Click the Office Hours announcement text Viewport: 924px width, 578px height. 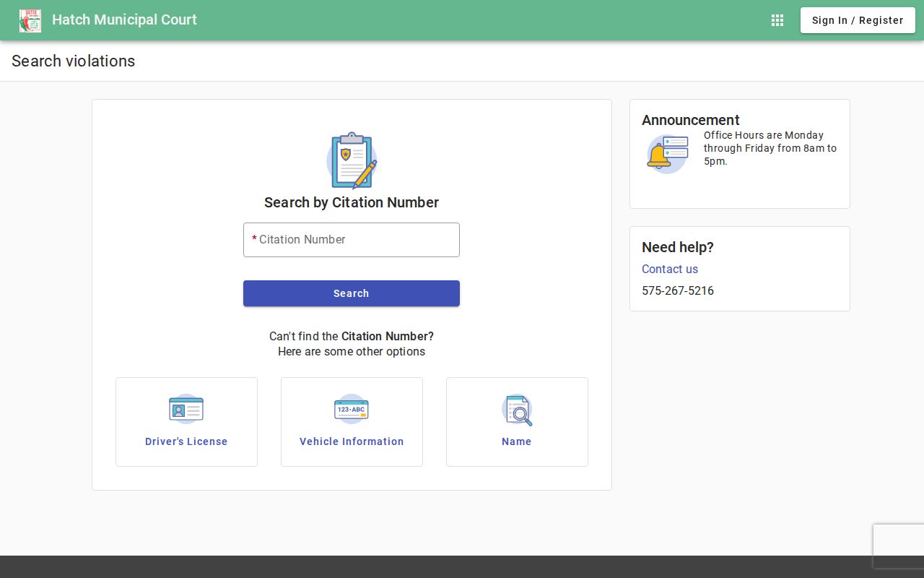[x=770, y=148]
